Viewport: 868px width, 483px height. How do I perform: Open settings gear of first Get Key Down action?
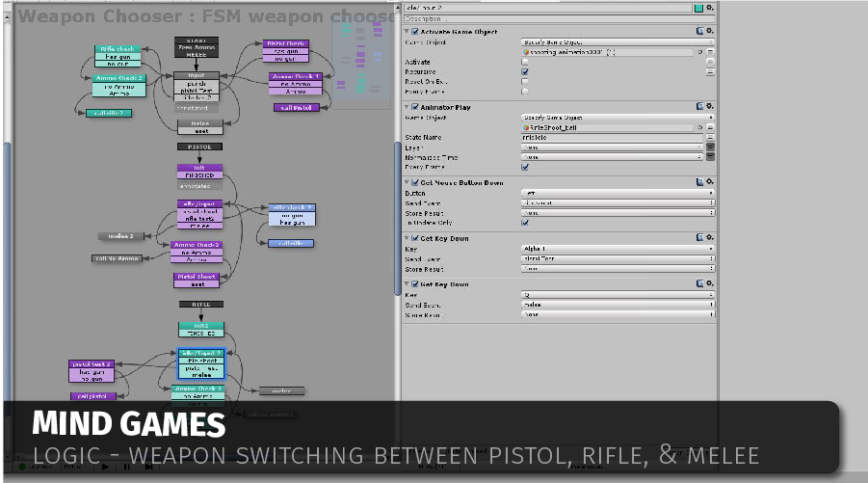coord(710,238)
